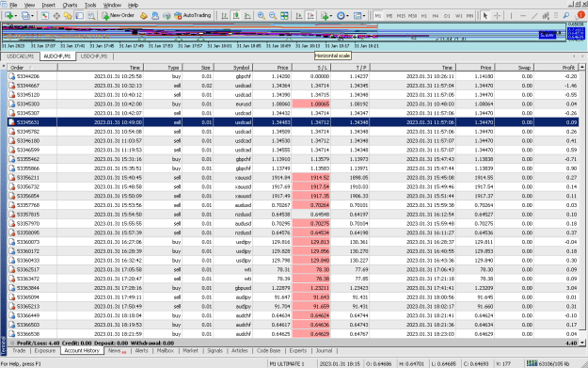Open the search magnifier icon
This screenshot has height=368, width=588.
pyautogui.click(x=566, y=15)
